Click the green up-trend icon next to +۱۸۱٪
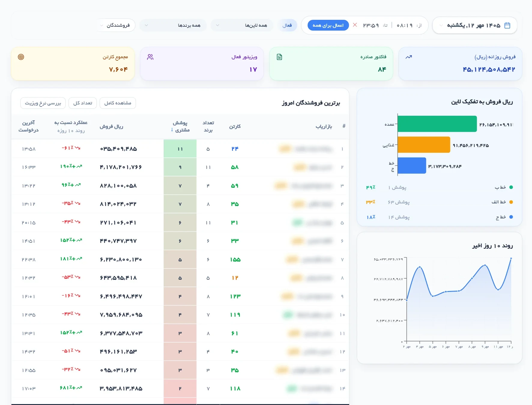 coord(79,259)
